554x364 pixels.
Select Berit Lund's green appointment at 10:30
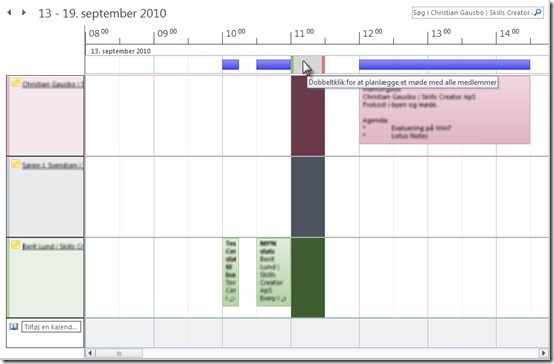(x=273, y=272)
